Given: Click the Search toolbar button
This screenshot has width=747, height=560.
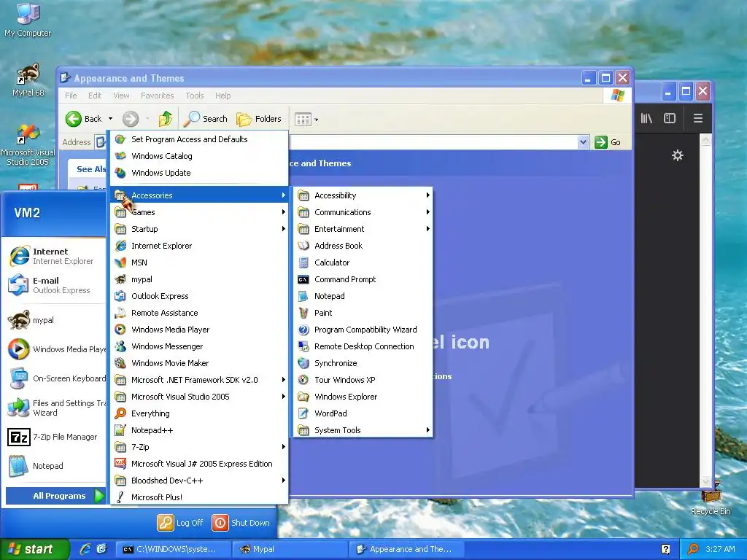Looking at the screenshot, I should [206, 119].
